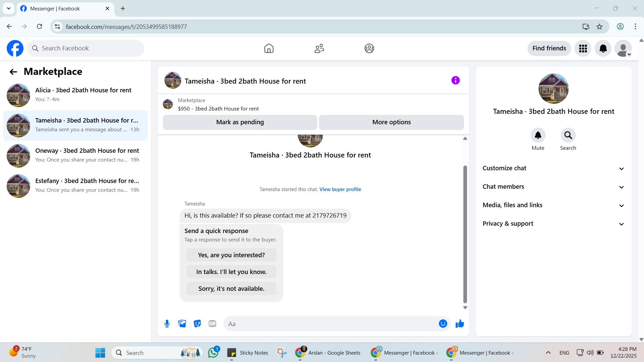Click the browser back arrow

click(9, 27)
